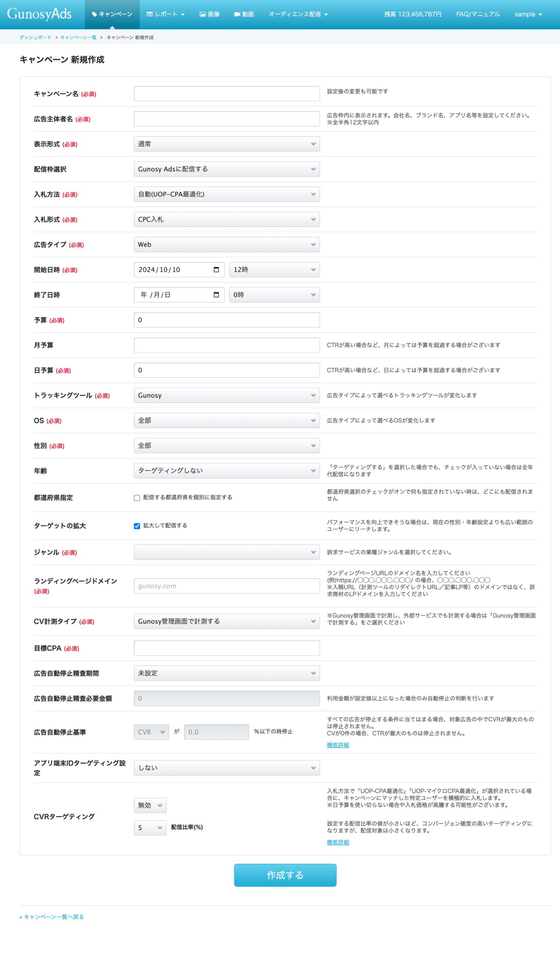Open the オーディエンス配信 menu
This screenshot has height=954, width=560.
pos(298,14)
